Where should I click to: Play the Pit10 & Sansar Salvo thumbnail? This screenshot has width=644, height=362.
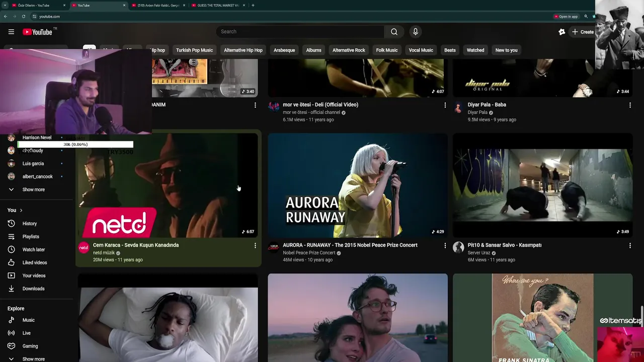coord(542,185)
